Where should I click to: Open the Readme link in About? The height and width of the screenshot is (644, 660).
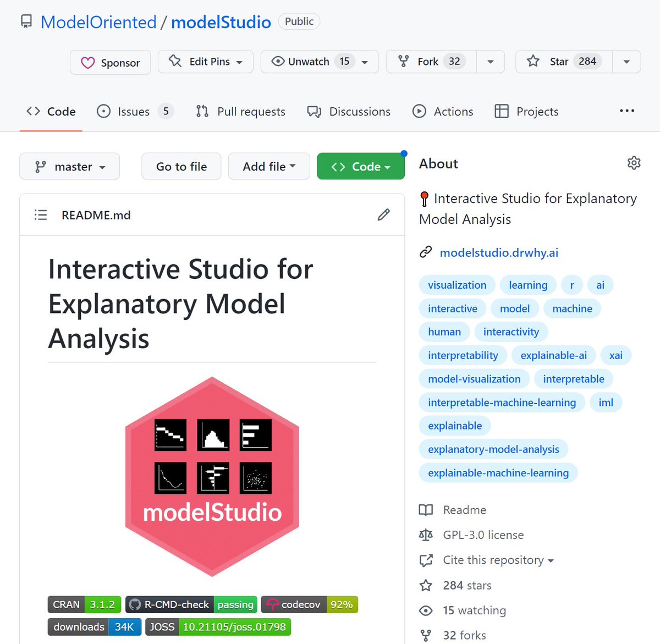tap(464, 510)
